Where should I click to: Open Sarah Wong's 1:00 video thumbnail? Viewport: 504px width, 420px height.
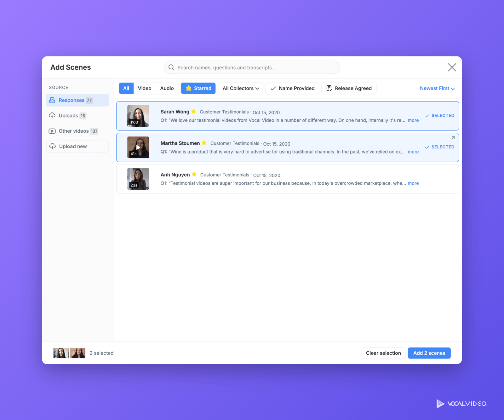tap(138, 116)
